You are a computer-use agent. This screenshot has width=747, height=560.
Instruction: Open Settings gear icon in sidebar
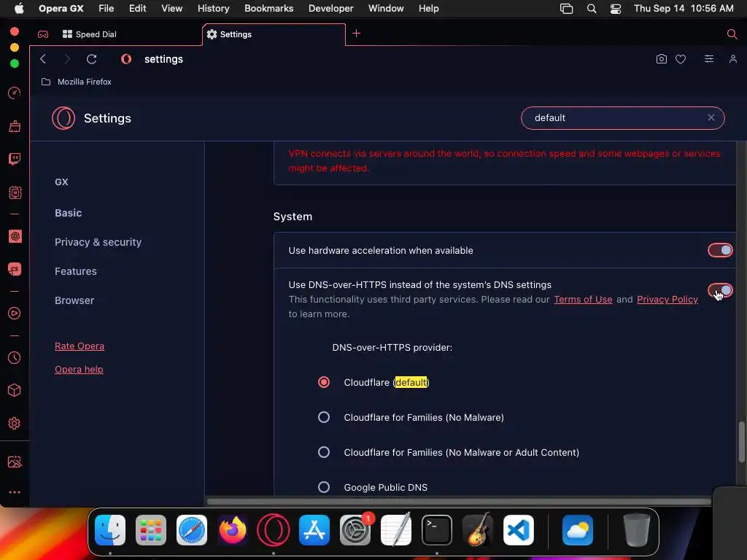point(15,424)
